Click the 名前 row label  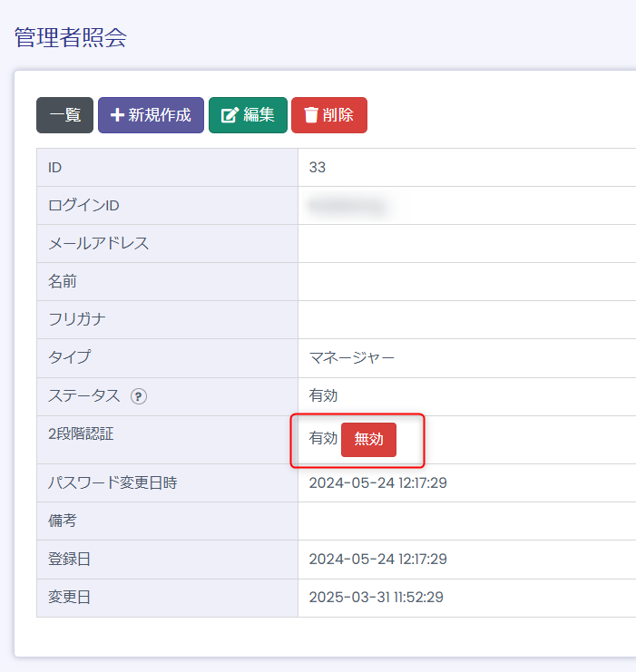(x=63, y=281)
